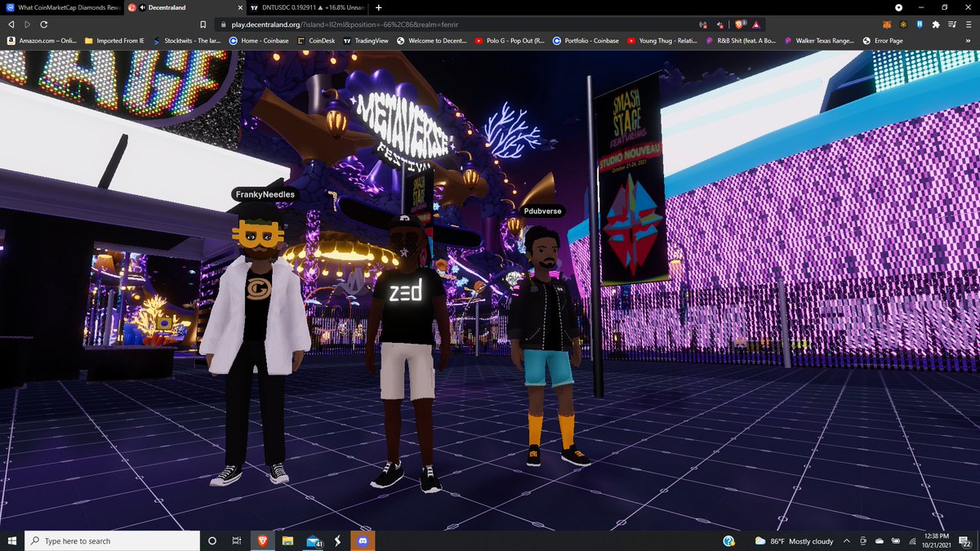Open the TradingView bookmark
Image resolution: width=980 pixels, height=551 pixels.
click(x=366, y=40)
